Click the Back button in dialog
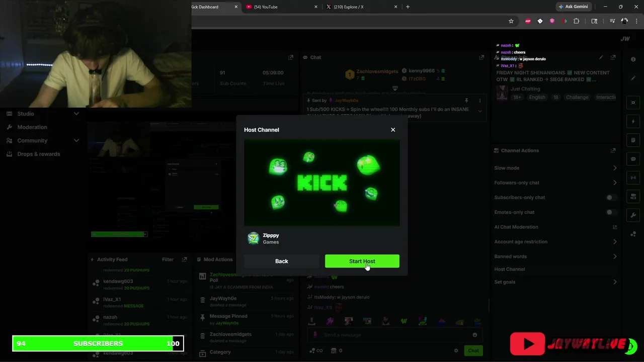 tap(282, 261)
